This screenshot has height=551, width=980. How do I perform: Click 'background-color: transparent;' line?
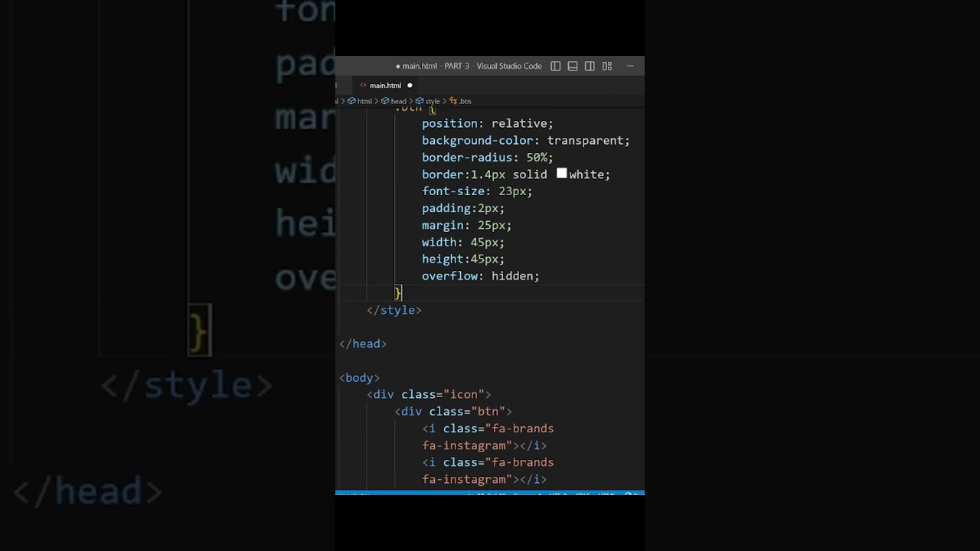[525, 141]
